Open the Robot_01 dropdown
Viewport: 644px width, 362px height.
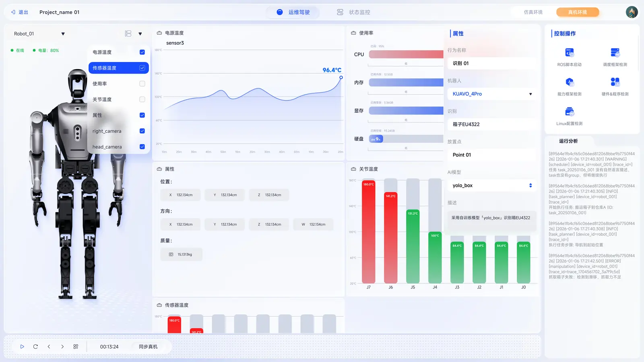tap(39, 34)
